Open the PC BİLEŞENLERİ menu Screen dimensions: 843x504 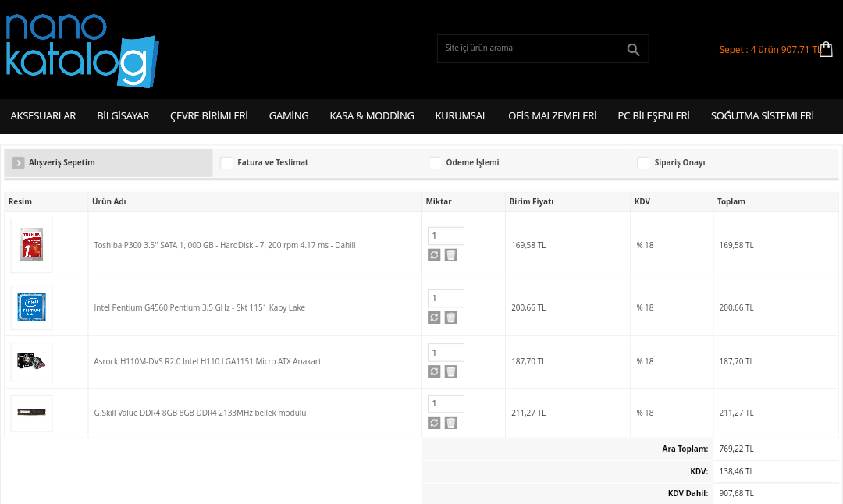pos(654,116)
